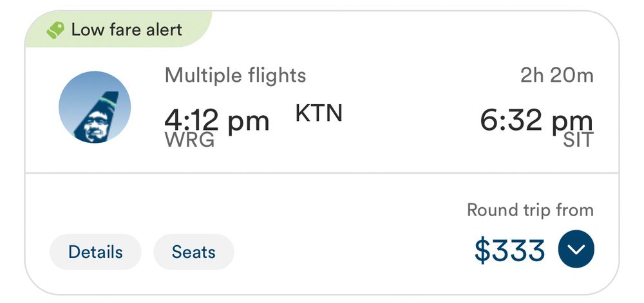Click the "Multiple flights" label
Viewport: 644px width, 303px height.
pyautogui.click(x=235, y=76)
